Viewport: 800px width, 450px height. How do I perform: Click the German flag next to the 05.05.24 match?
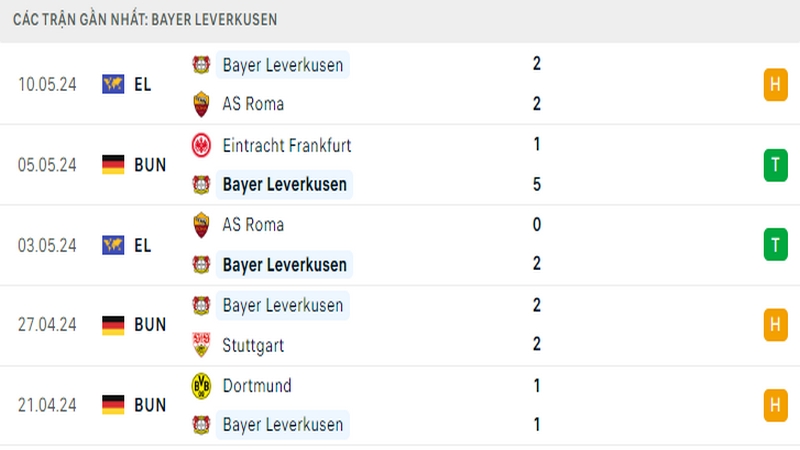tap(113, 164)
